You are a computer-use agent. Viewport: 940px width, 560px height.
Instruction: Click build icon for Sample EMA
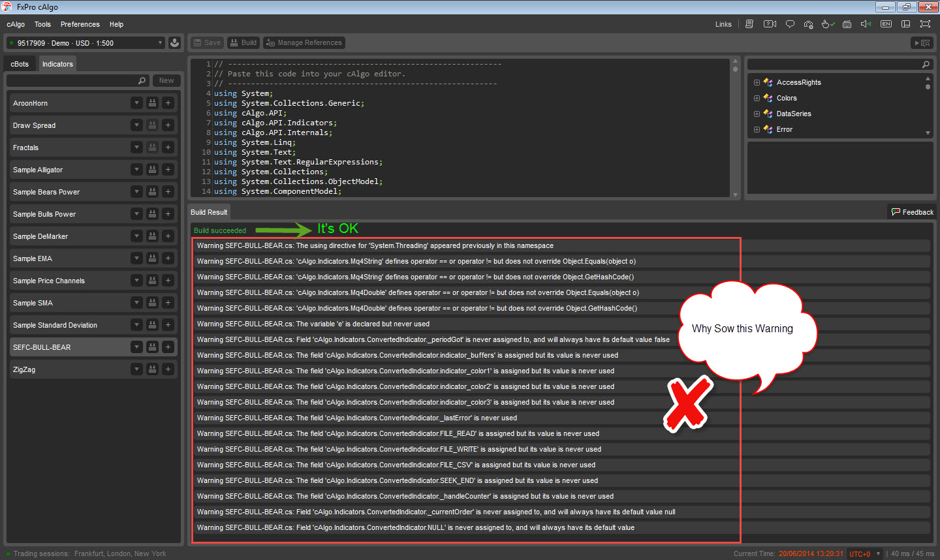(152, 258)
